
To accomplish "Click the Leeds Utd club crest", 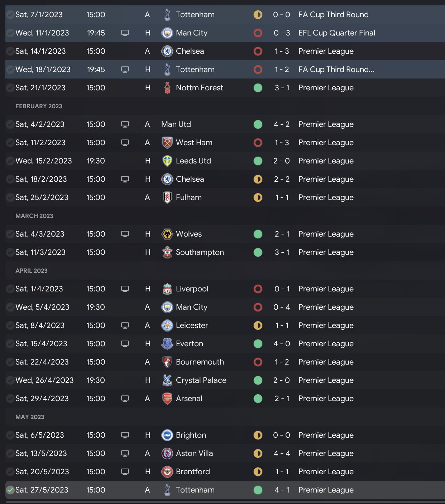I will [x=167, y=161].
